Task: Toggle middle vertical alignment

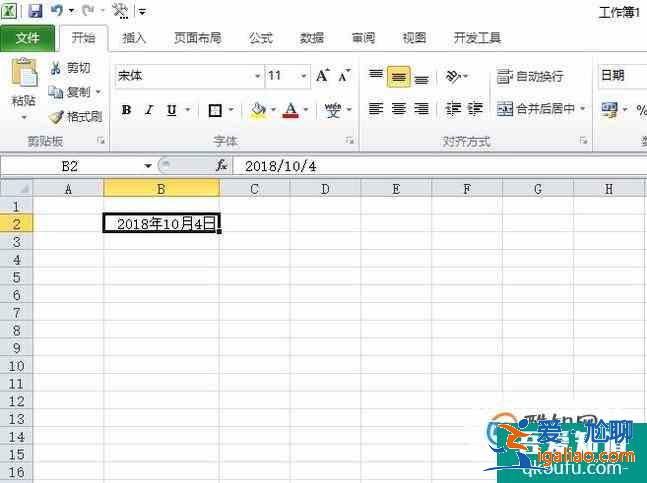Action: 399,77
